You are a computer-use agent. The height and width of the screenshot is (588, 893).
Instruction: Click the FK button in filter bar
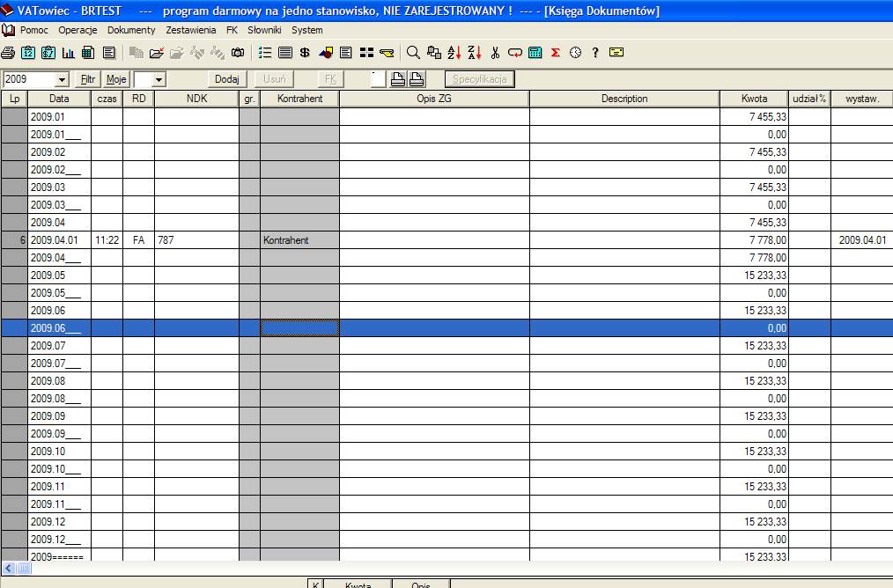click(x=330, y=79)
